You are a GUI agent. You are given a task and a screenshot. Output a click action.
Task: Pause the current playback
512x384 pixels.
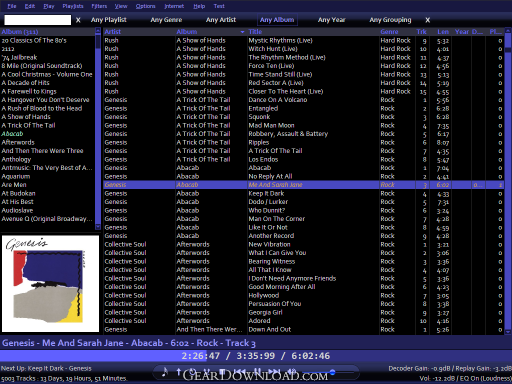(257, 371)
